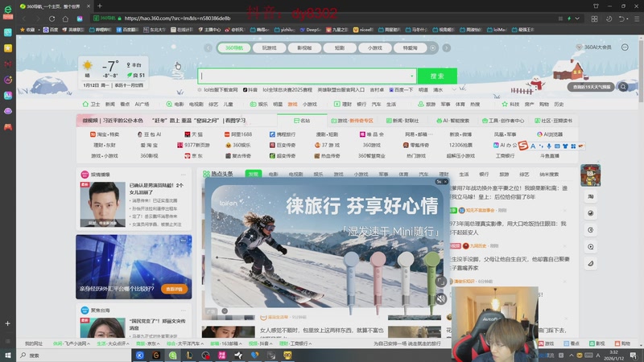The height and width of the screenshot is (362, 644).
Task: Open the green 360 browser taskbar icon
Action: pos(172,355)
